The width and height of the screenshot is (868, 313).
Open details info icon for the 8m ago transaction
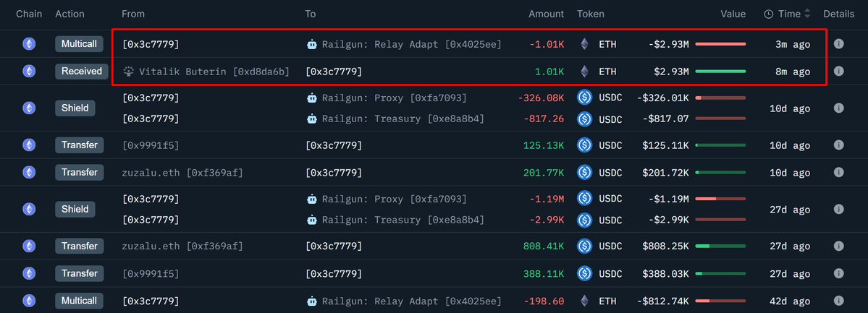tap(838, 72)
